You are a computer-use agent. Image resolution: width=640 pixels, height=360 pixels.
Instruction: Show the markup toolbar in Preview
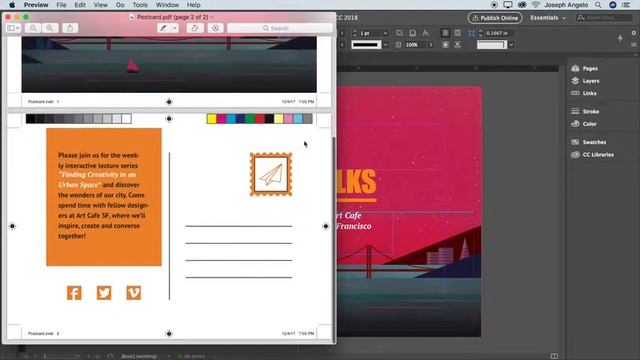pyautogui.click(x=215, y=28)
